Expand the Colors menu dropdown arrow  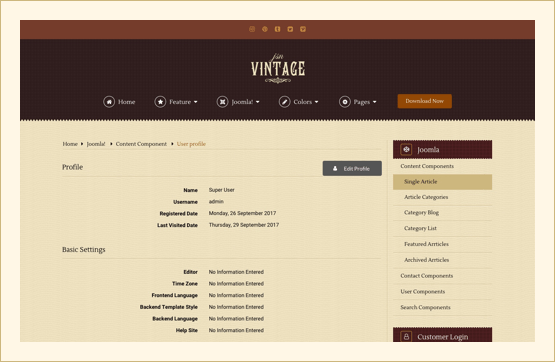tap(316, 102)
